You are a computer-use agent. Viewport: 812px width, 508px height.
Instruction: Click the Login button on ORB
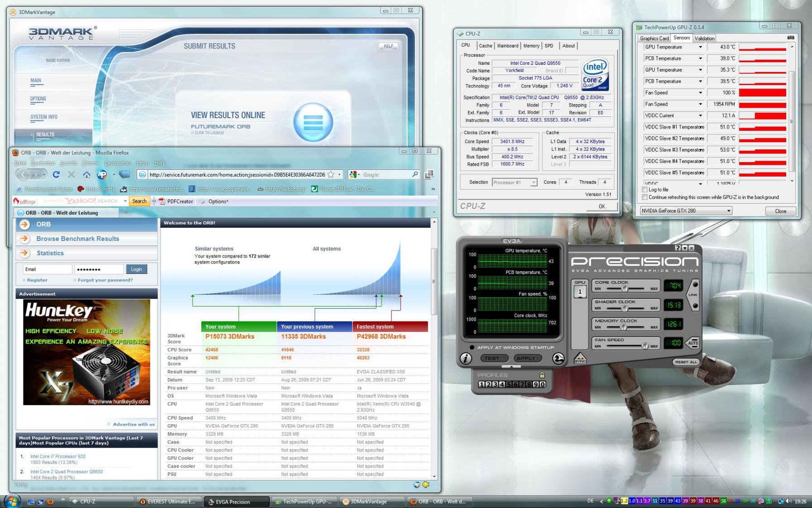[136, 269]
